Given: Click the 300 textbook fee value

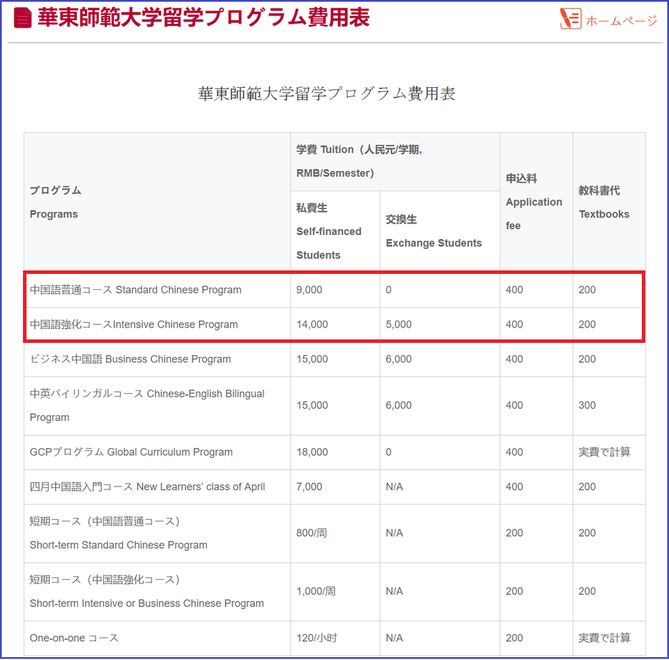Looking at the screenshot, I should click(x=587, y=405).
